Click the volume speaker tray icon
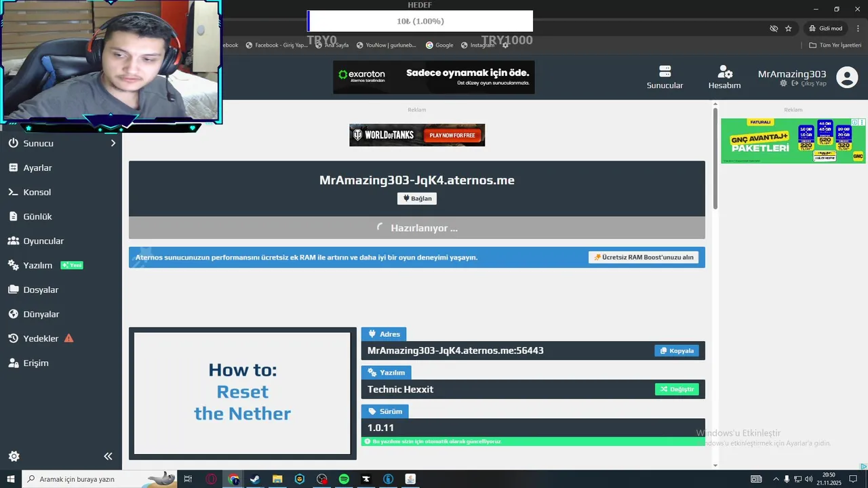868x488 pixels. 808,479
